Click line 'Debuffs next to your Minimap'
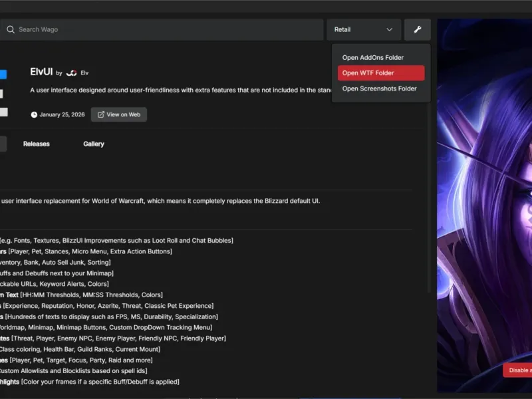532x399 pixels. coord(70,273)
